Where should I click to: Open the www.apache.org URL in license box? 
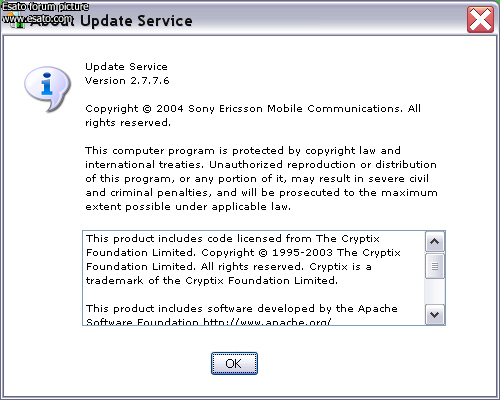pos(267,322)
